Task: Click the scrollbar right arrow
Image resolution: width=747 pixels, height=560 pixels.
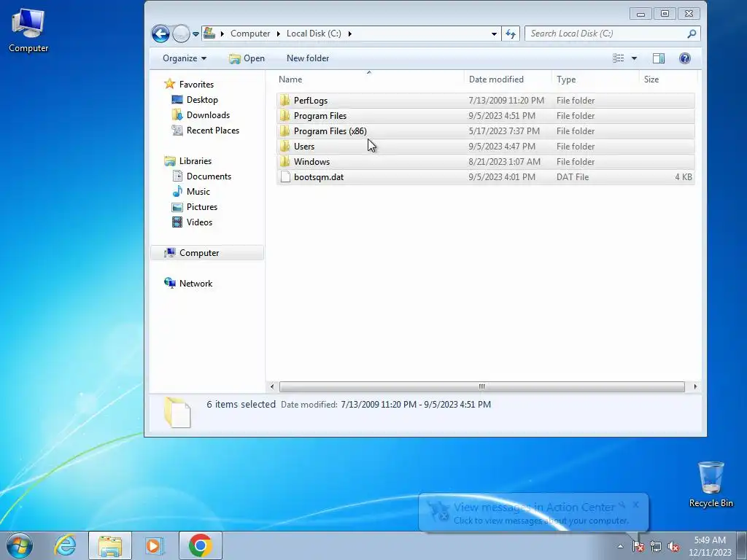Action: tap(695, 386)
